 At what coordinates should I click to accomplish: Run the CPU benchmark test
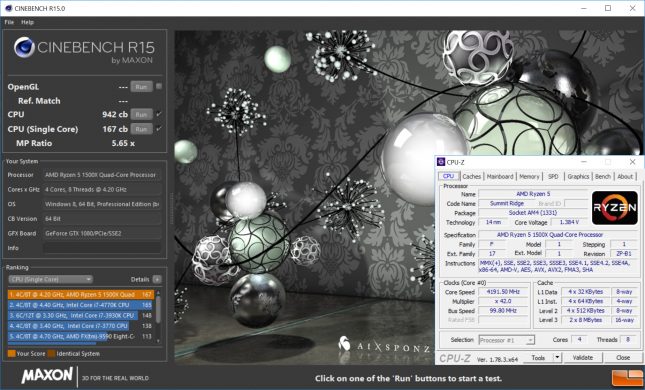(x=141, y=114)
